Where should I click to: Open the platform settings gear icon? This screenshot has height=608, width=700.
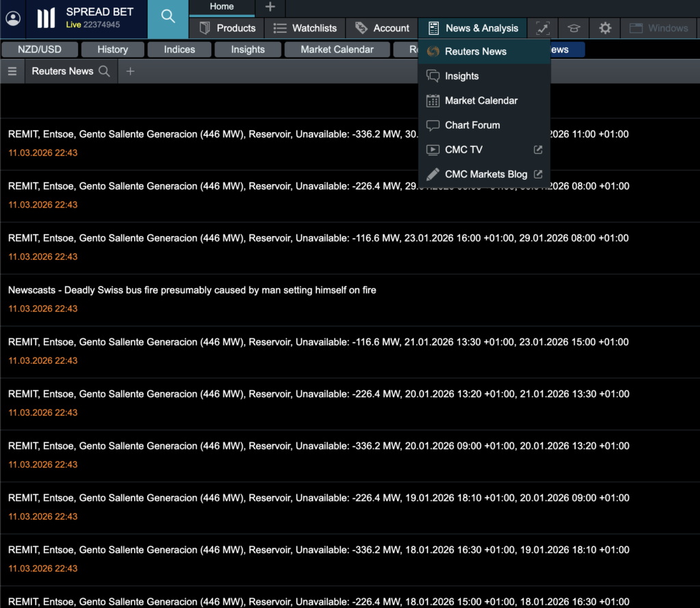pos(604,28)
